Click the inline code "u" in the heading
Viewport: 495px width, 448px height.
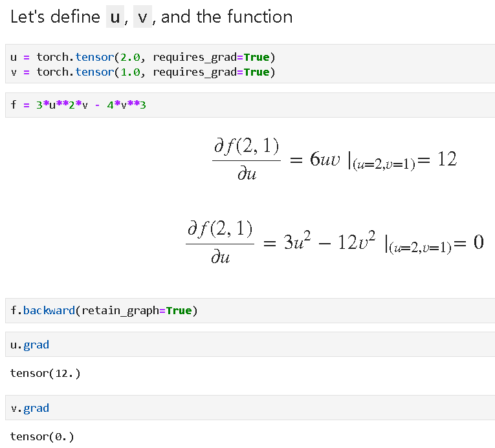(115, 17)
